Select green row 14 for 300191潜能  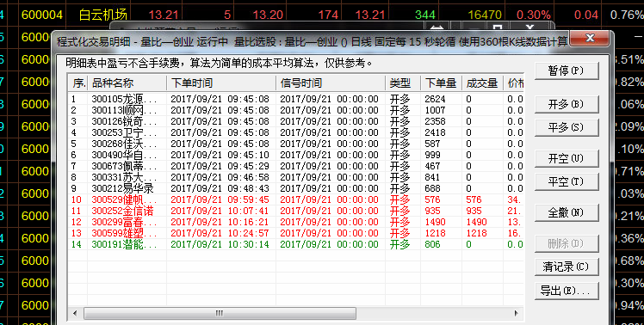coord(295,244)
